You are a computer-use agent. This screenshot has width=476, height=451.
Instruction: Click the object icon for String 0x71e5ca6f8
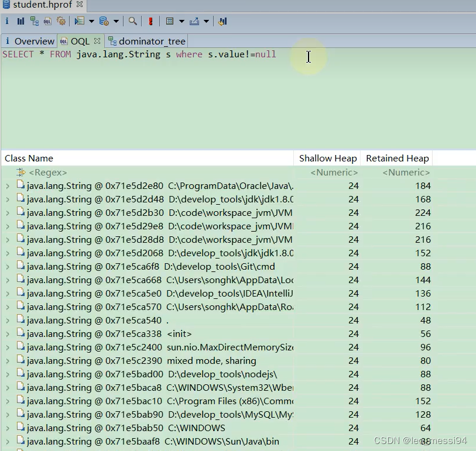(x=20, y=266)
